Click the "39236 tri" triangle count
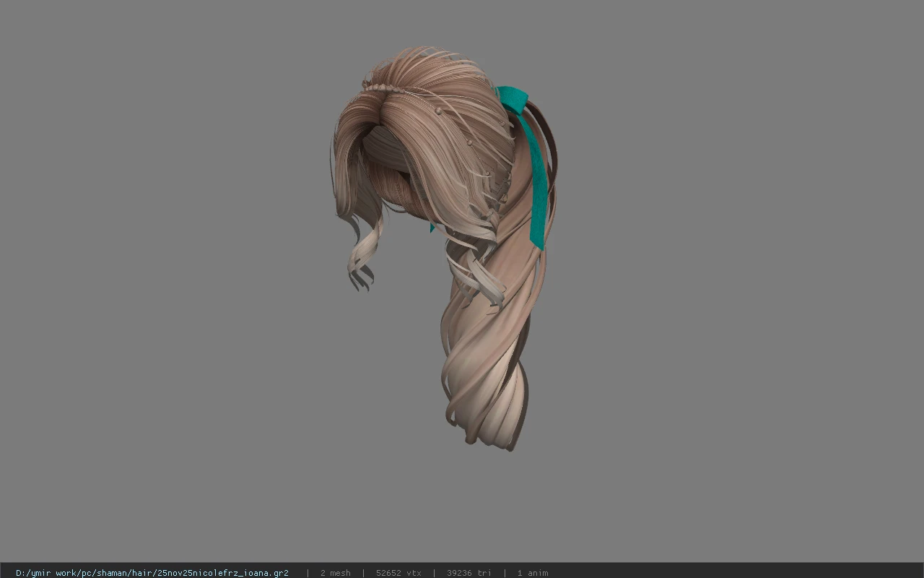 tap(469, 573)
